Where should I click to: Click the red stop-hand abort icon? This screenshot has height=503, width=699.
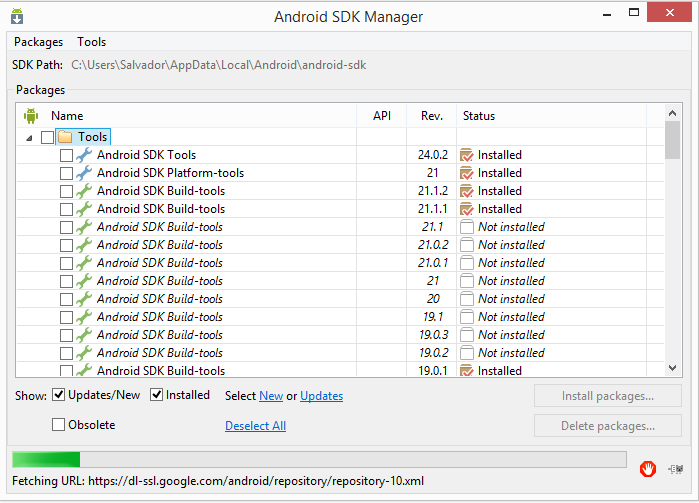pos(648,469)
